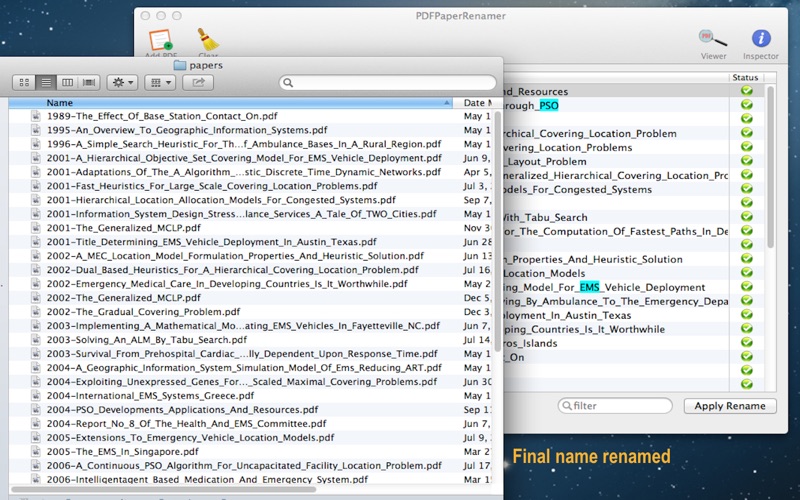The image size is (800, 500).
Task: Click green status check for PSO row
Action: click(x=746, y=105)
